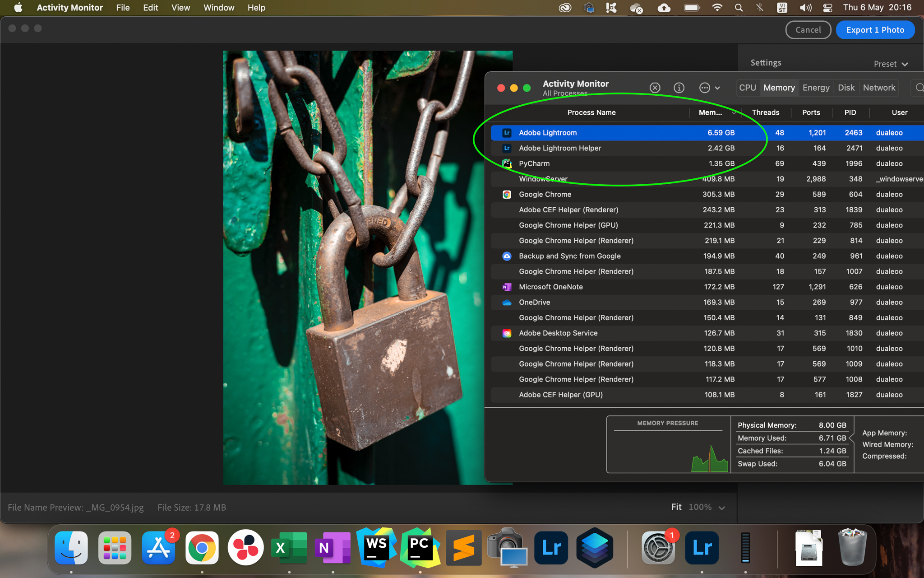
Task: Open PyCharm from the Dock
Action: point(420,548)
